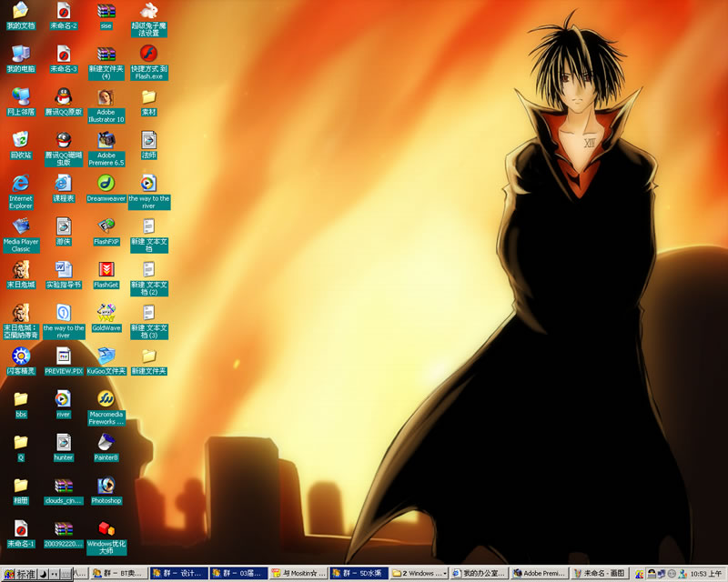728x582 pixels.
Task: Select the hunter file icon
Action: [x=64, y=448]
